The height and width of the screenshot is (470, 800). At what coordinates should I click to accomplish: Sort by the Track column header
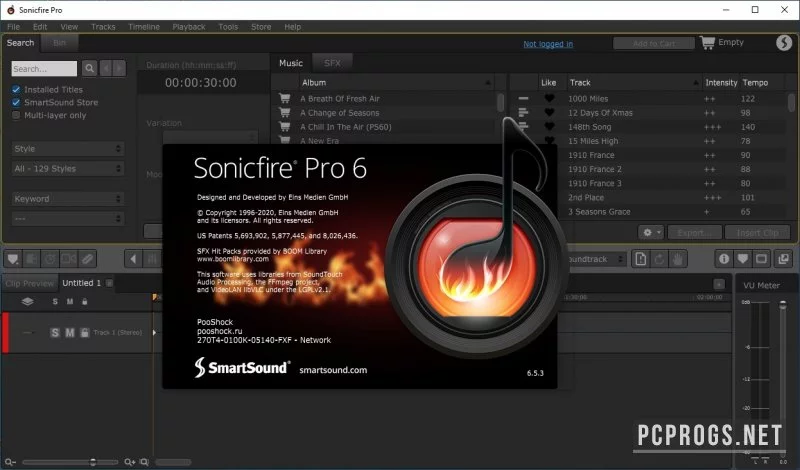pyautogui.click(x=633, y=82)
